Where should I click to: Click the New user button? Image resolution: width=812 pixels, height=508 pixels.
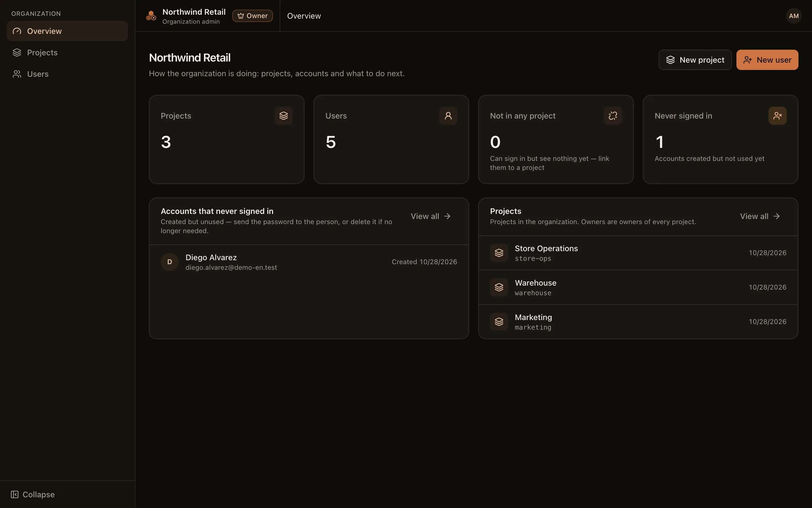[767, 60]
